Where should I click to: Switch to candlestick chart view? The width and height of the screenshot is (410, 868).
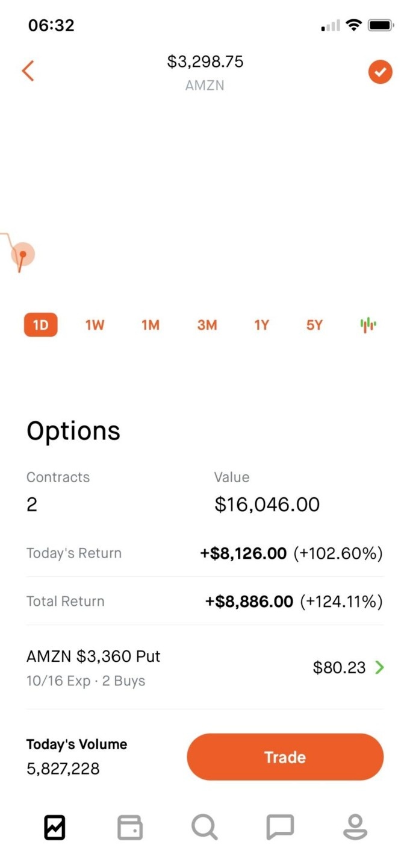[368, 325]
